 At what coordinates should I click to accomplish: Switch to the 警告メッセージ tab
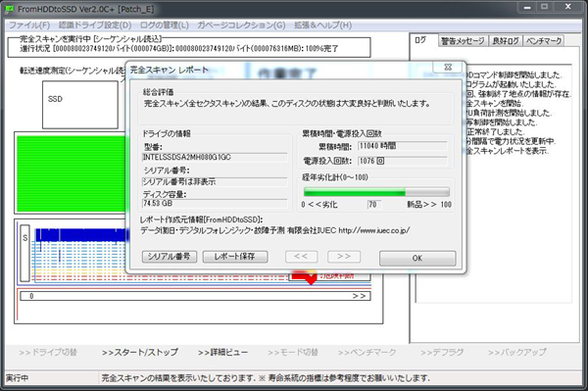pos(463,41)
